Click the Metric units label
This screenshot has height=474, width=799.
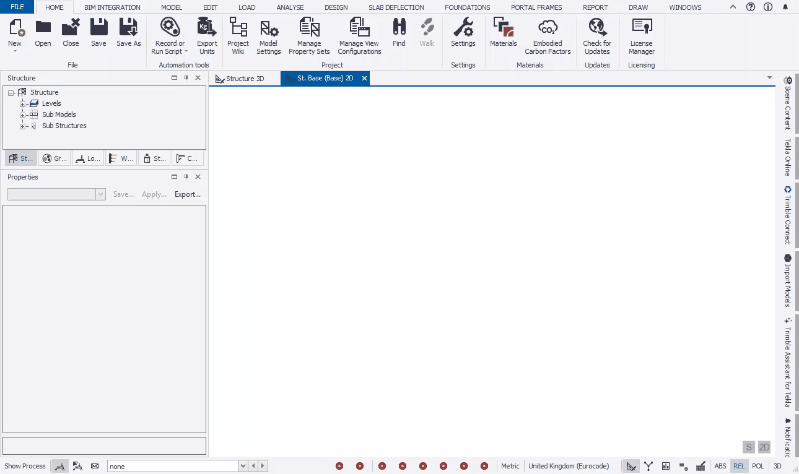coord(510,466)
